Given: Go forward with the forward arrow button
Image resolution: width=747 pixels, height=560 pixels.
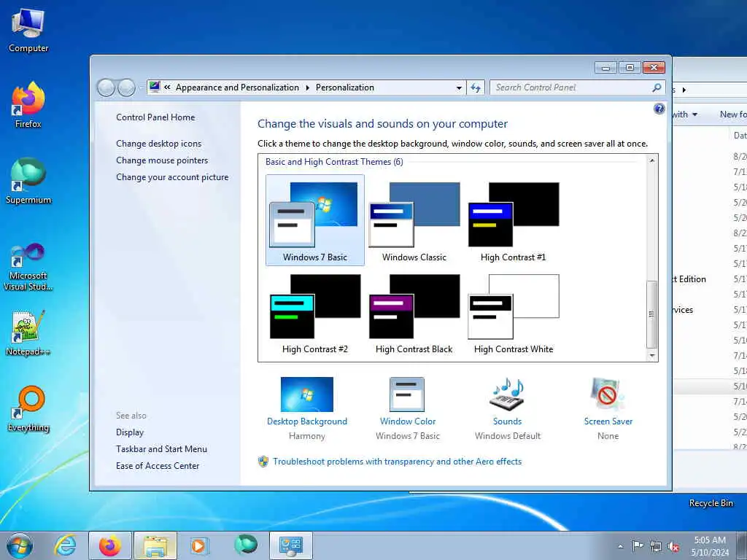Looking at the screenshot, I should pos(126,87).
